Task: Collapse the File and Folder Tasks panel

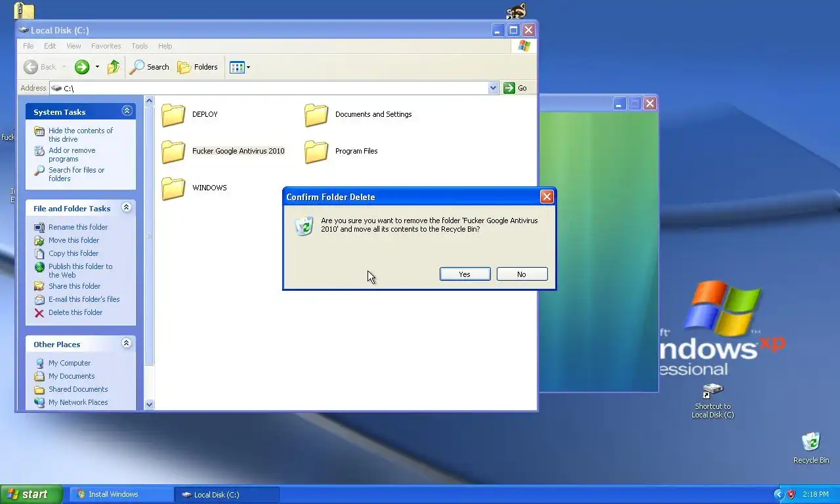Action: pyautogui.click(x=127, y=207)
